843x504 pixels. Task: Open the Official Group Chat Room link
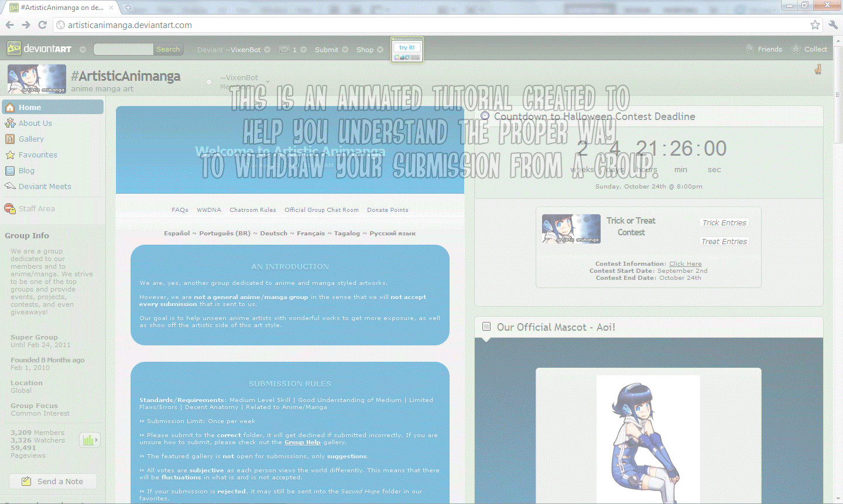[x=321, y=210]
